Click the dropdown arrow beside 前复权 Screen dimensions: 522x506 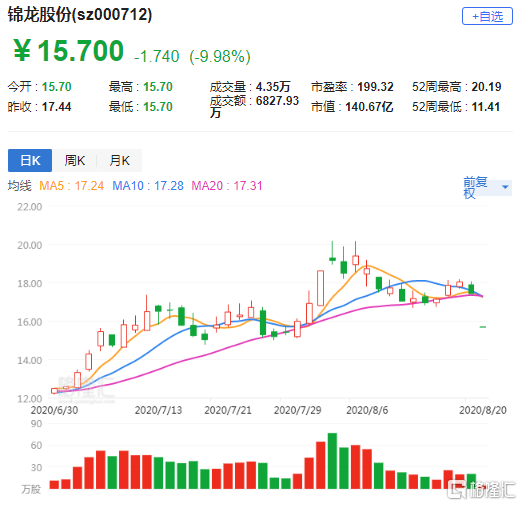click(x=505, y=187)
